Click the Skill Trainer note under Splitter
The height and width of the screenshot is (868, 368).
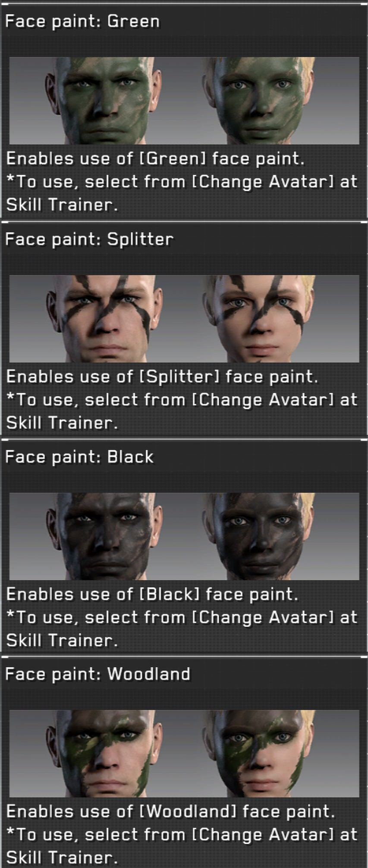pyautogui.click(x=182, y=411)
